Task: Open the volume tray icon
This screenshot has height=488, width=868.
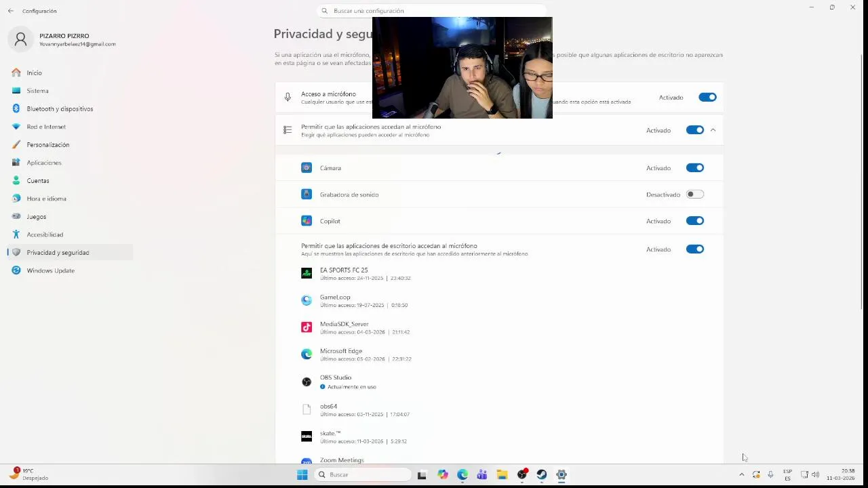Action: click(x=815, y=475)
